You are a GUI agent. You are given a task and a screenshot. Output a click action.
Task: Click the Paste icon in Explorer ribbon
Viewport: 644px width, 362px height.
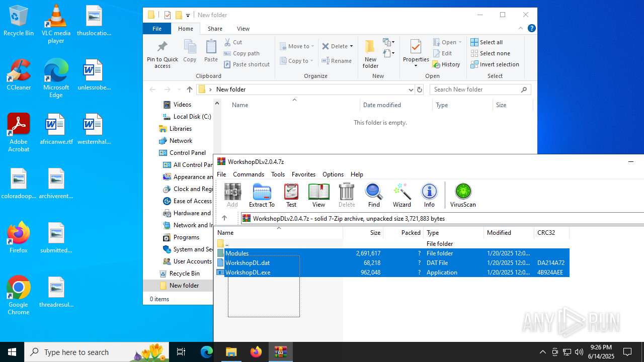coord(211,51)
